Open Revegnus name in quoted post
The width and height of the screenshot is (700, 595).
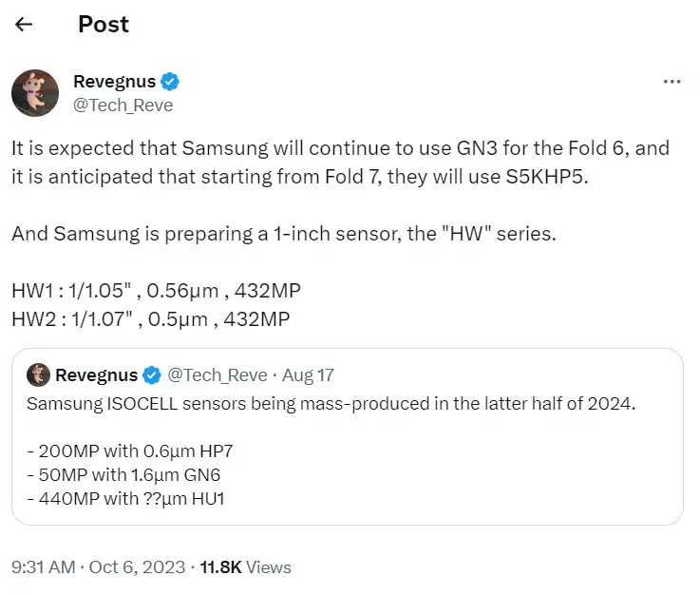pos(95,375)
